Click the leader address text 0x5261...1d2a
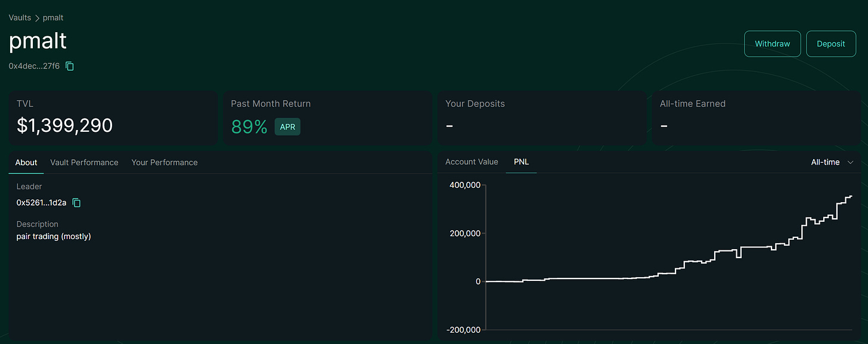 (42, 203)
